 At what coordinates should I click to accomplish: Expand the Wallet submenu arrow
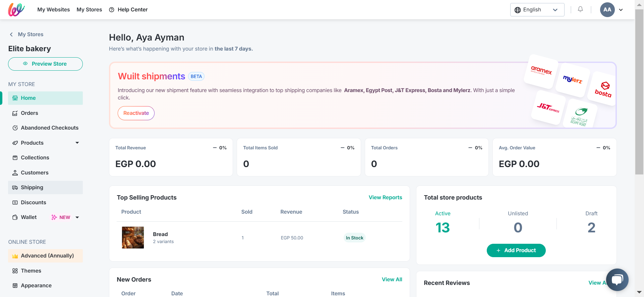coord(77,217)
